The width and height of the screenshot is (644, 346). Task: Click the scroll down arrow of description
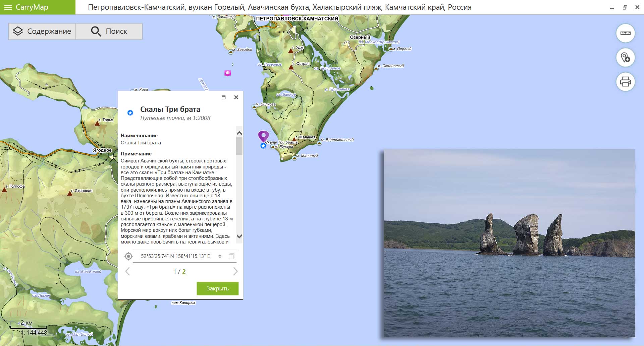click(x=239, y=236)
